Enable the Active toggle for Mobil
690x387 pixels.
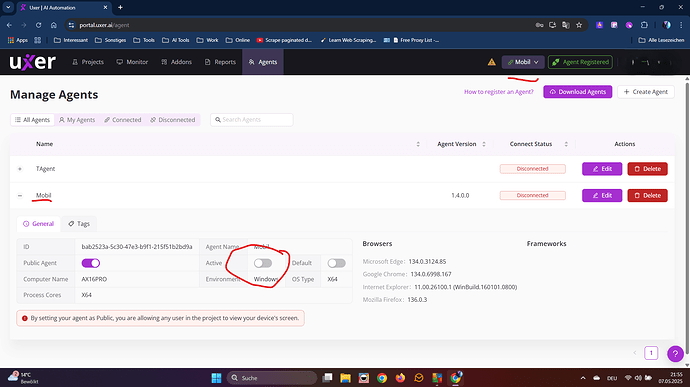[x=263, y=263]
